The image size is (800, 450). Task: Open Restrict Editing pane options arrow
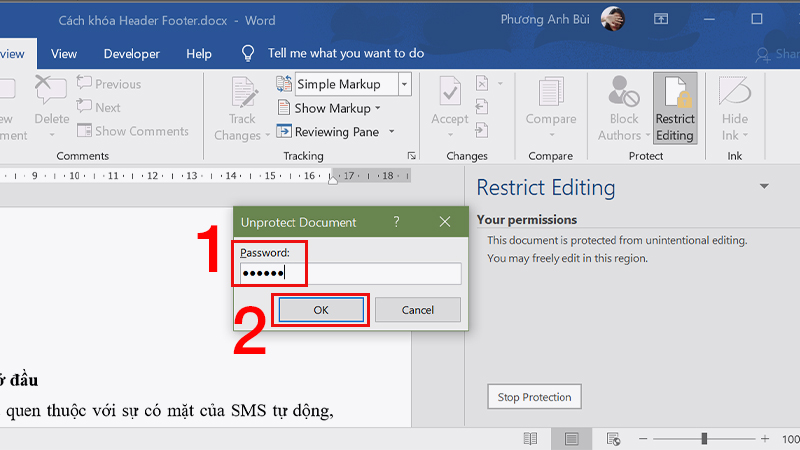click(764, 187)
